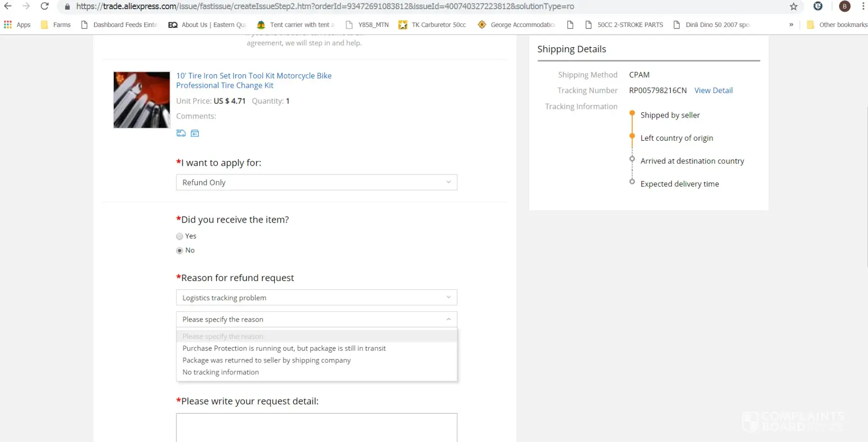Open the Chrome three-dot menu
The width and height of the screenshot is (868, 442).
(x=863, y=6)
